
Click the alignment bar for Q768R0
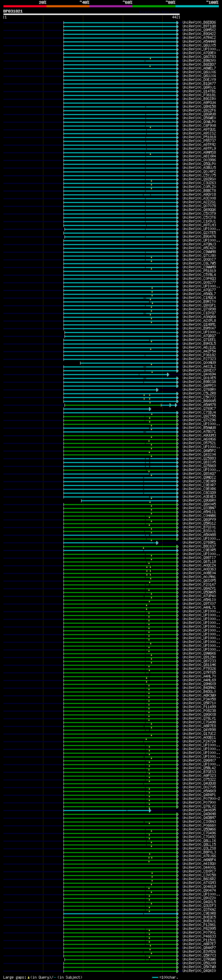111,390
